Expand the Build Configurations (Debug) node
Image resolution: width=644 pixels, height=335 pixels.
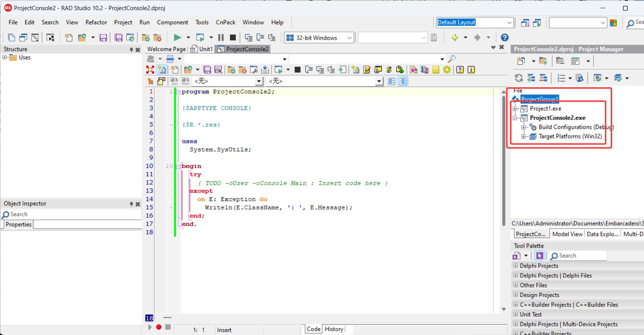click(x=524, y=127)
